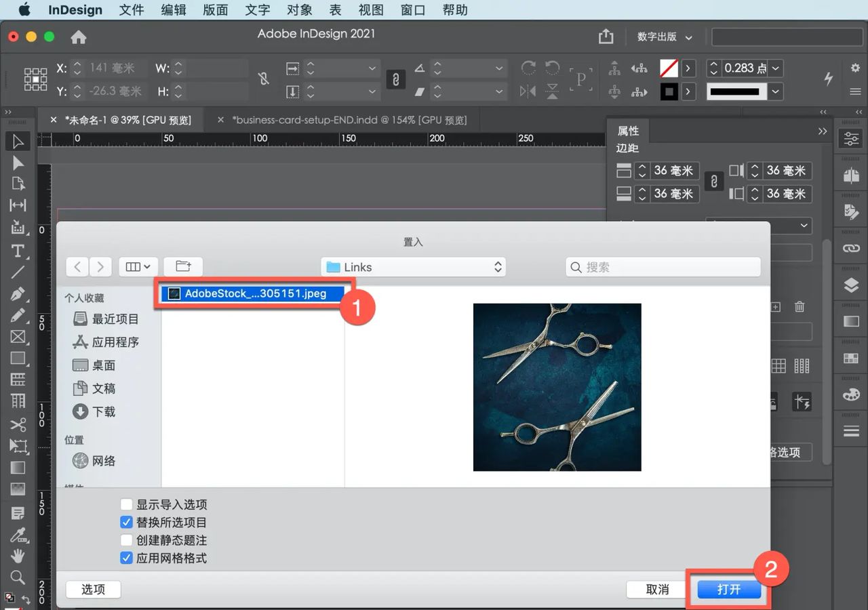The width and height of the screenshot is (868, 610).
Task: Disable 应用网格格式 checkbox
Action: point(125,558)
